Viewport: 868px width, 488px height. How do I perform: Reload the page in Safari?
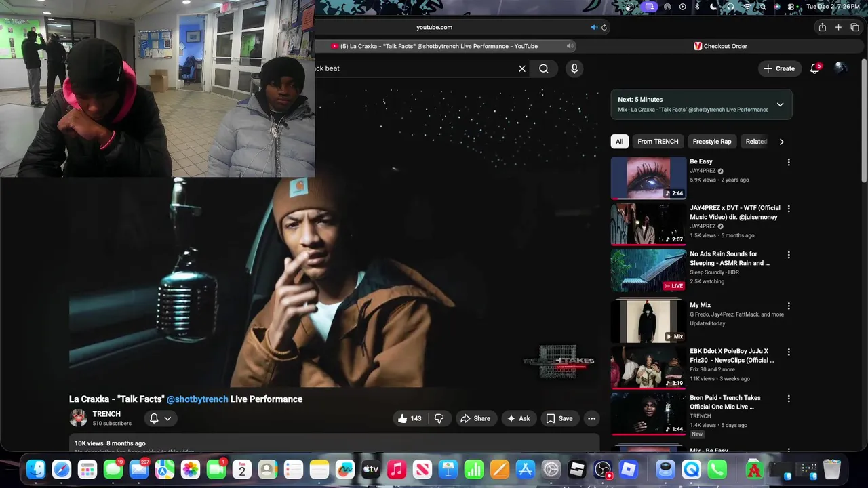pyautogui.click(x=604, y=27)
